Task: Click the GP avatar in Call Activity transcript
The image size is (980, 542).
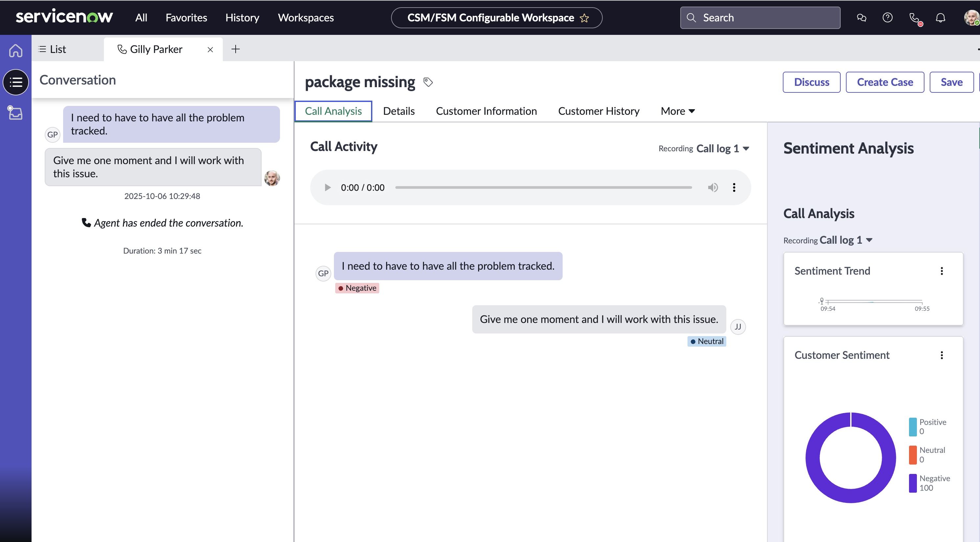Action: click(x=323, y=273)
